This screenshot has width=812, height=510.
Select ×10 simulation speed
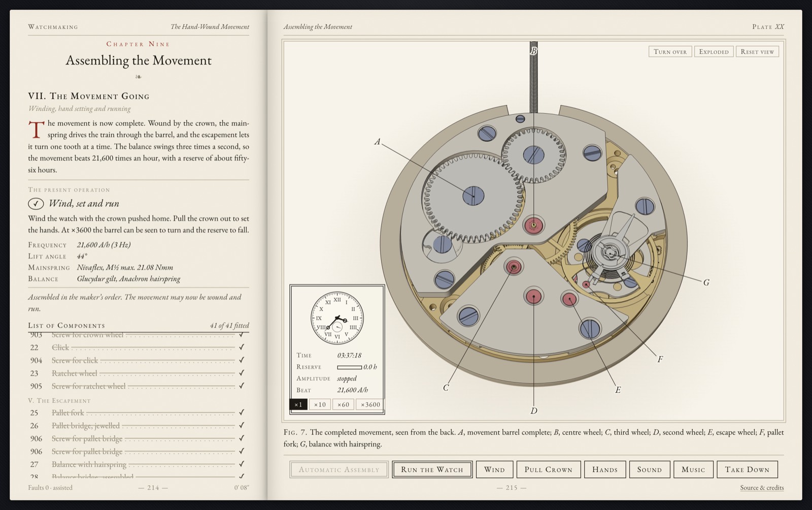[x=320, y=404]
